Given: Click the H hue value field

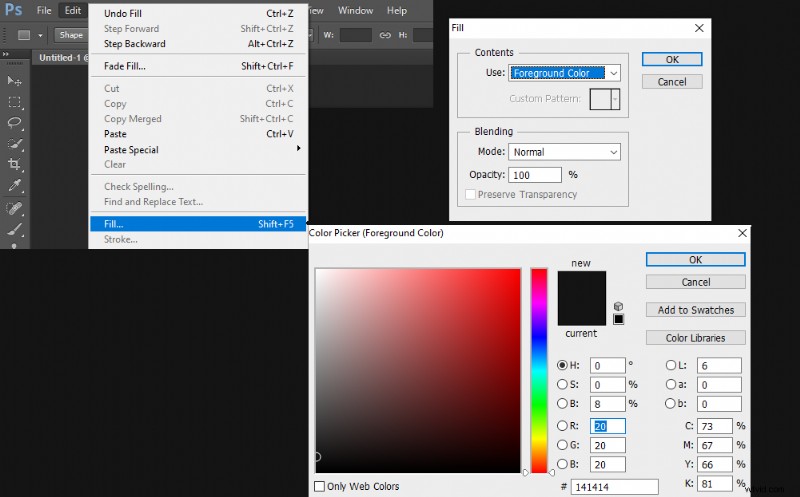Looking at the screenshot, I should pos(608,365).
